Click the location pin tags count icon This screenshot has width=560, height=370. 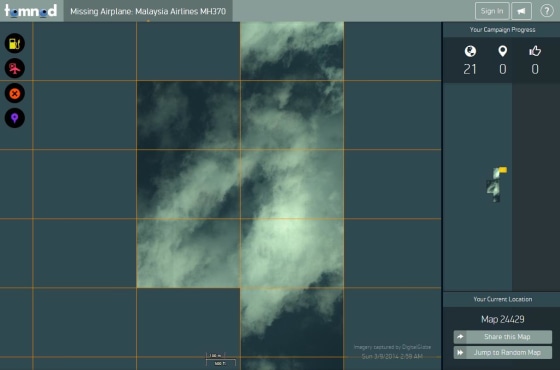tap(502, 51)
